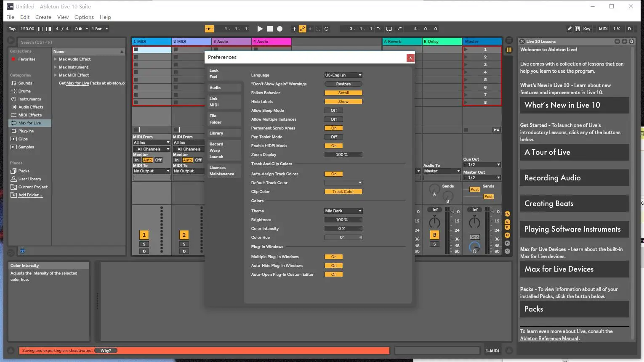Open Current Project under Places
Image resolution: width=644 pixels, height=362 pixels.
33,187
